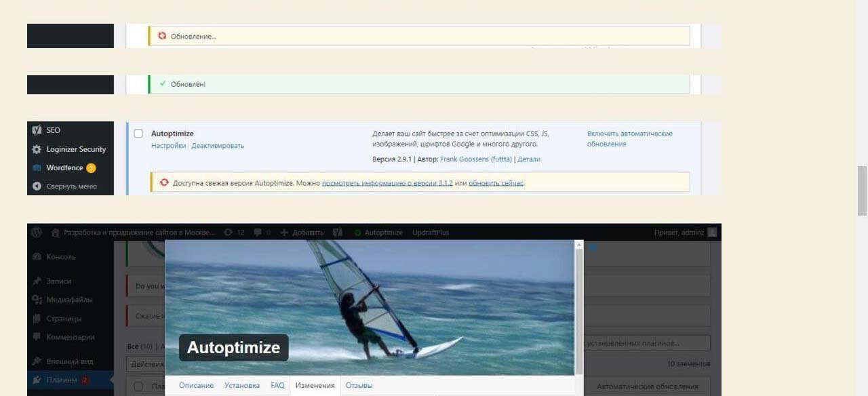The height and width of the screenshot is (396, 868).
Task: Open the site home icon in admin bar
Action: click(56, 232)
